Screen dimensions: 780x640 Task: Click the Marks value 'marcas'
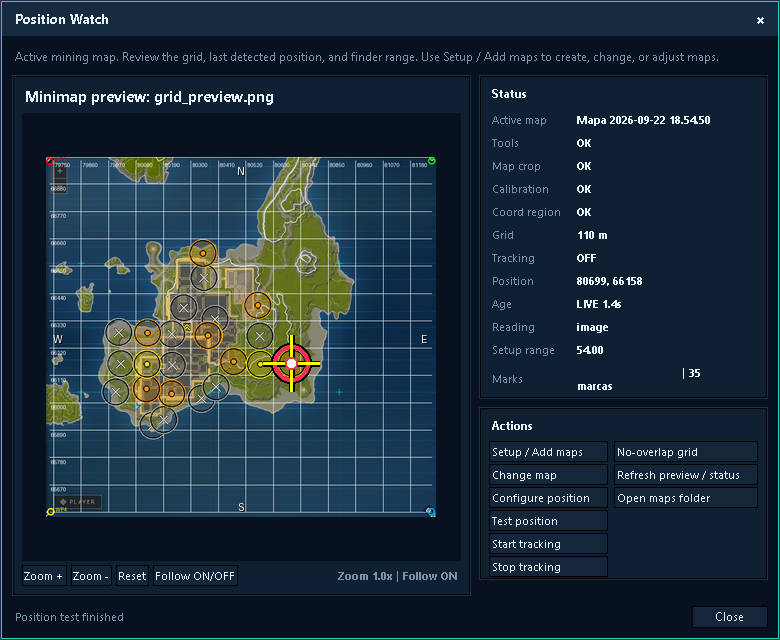pos(594,386)
